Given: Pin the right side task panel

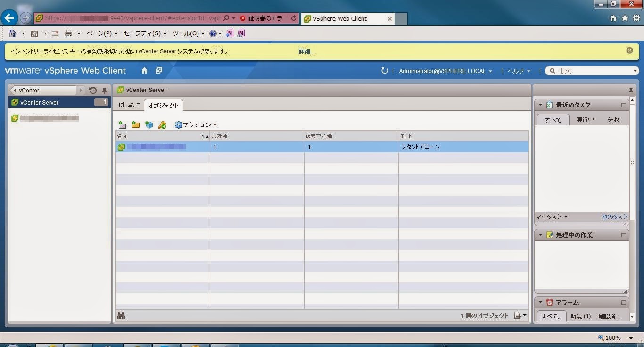Looking at the screenshot, I should click(x=631, y=90).
